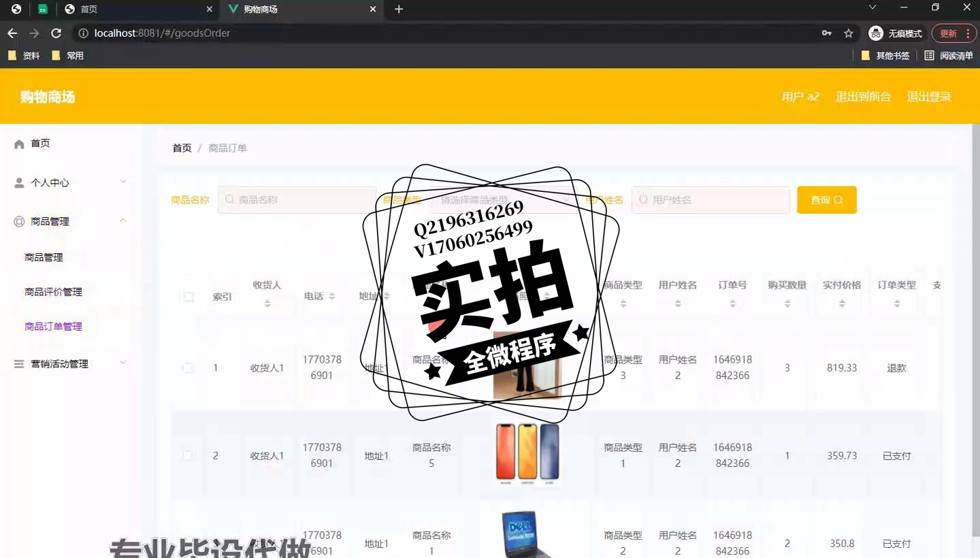This screenshot has width=980, height=558.
Task: Click 退出登录 to log out
Action: point(929,97)
